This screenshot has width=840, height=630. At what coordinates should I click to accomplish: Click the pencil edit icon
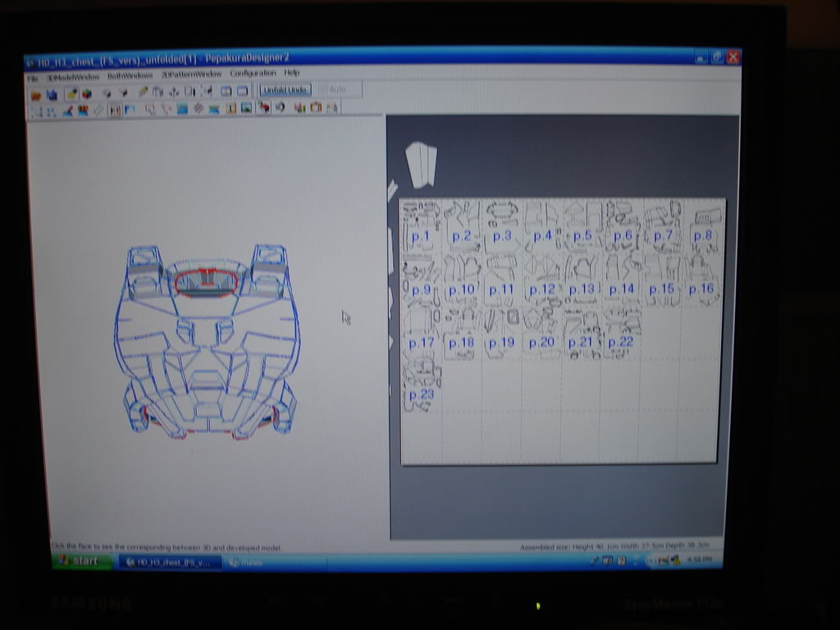pos(143,92)
